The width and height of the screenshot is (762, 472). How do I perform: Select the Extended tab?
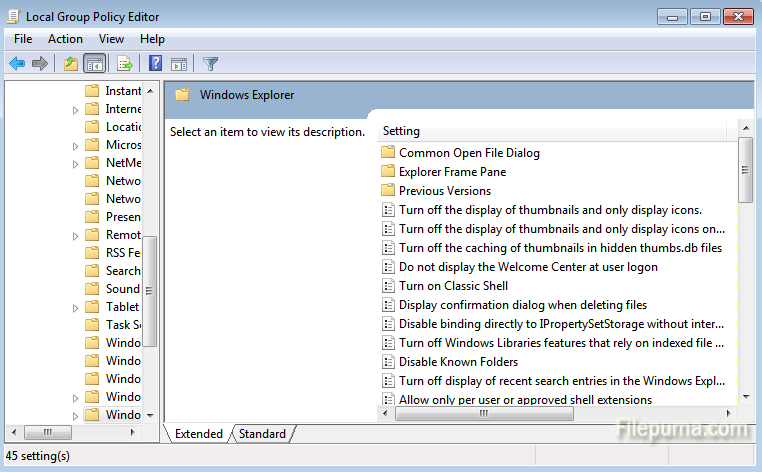tap(199, 434)
